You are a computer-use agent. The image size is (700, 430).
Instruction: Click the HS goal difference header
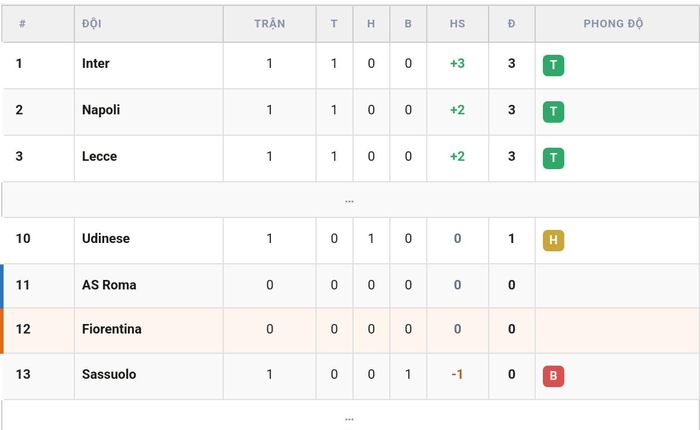click(x=457, y=24)
